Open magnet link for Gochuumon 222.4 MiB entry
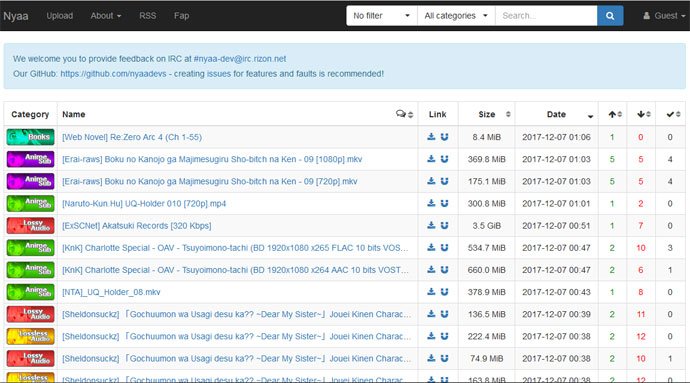This screenshot has height=383, width=690. 444,336
